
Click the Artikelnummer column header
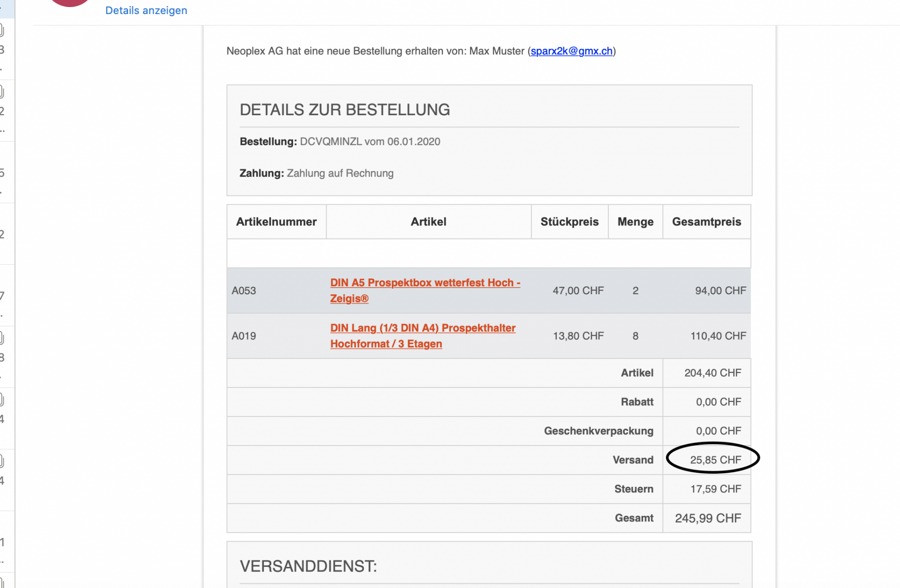(276, 222)
